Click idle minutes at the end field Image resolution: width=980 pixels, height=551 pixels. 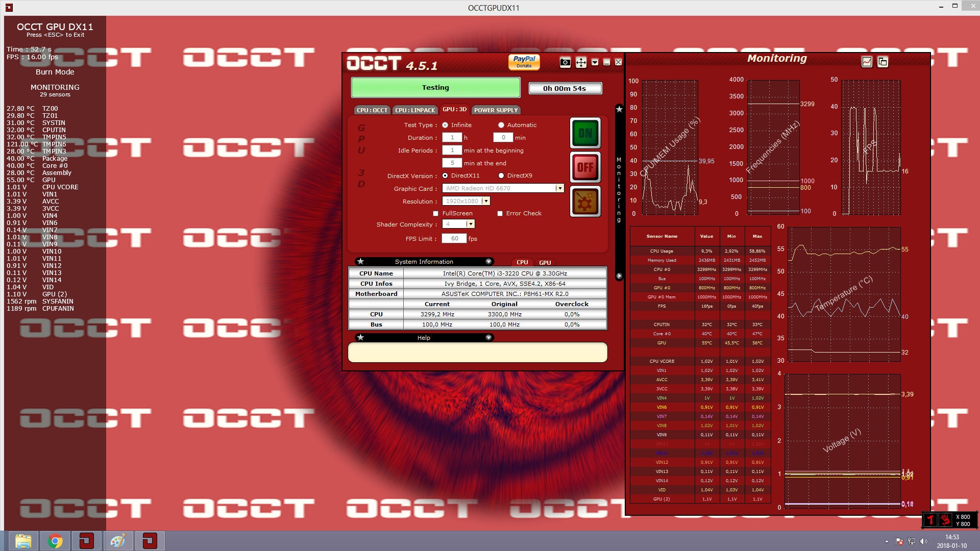coord(452,163)
